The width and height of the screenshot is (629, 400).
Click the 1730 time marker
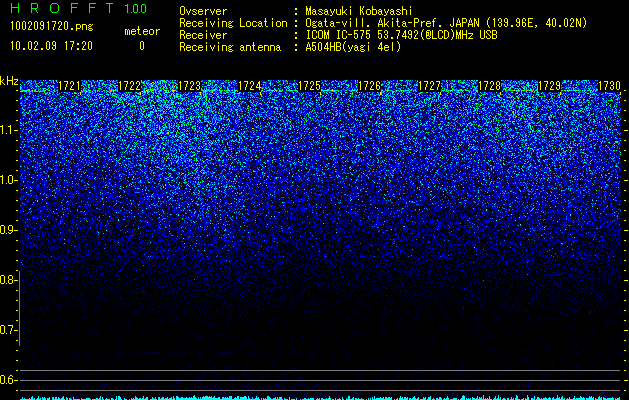(609, 86)
